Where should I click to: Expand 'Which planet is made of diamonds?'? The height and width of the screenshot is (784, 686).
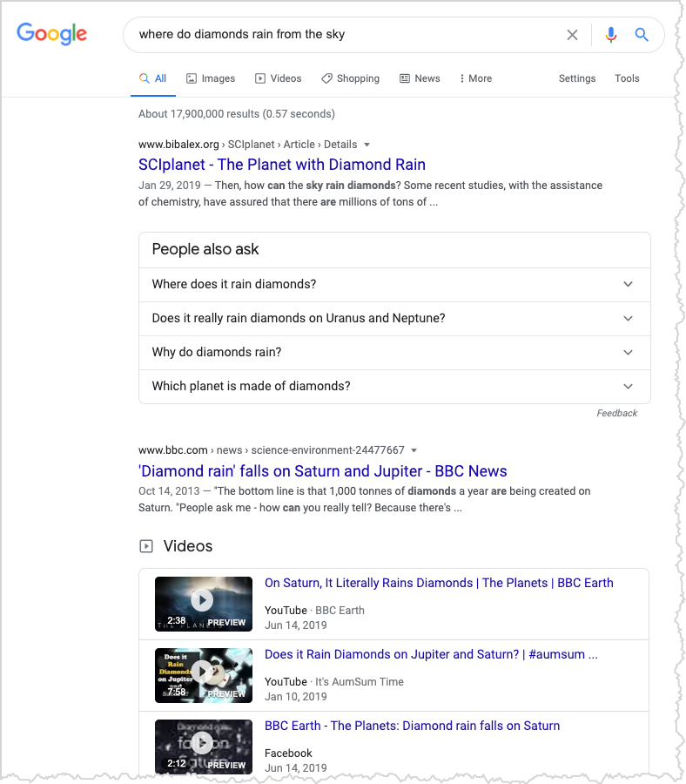pyautogui.click(x=394, y=386)
